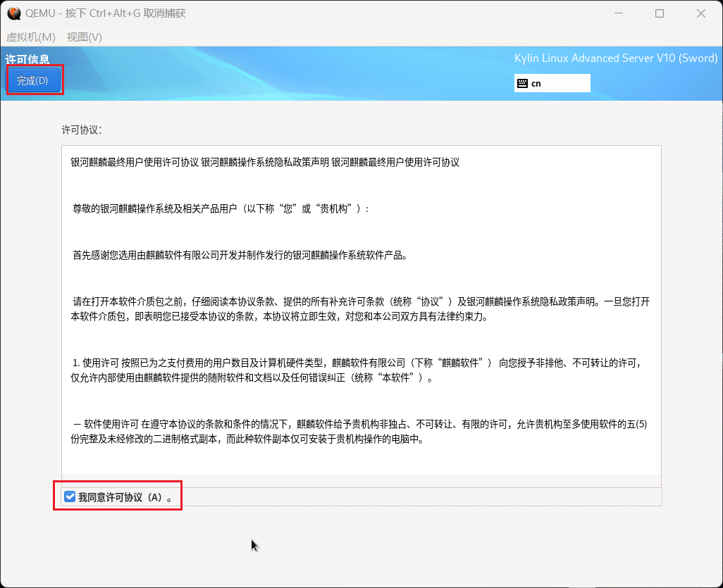Click the paragraph starting 请在打开本软件介质包之前

click(x=360, y=309)
